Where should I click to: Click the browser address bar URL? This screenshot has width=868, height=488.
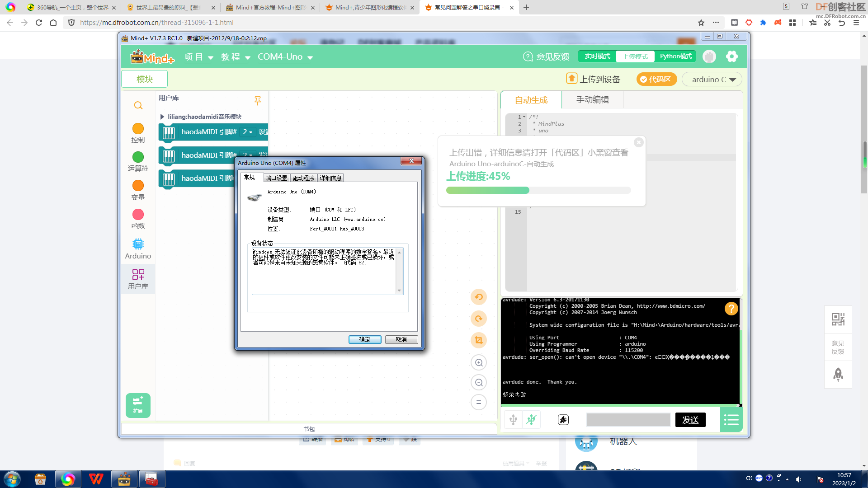coord(156,23)
